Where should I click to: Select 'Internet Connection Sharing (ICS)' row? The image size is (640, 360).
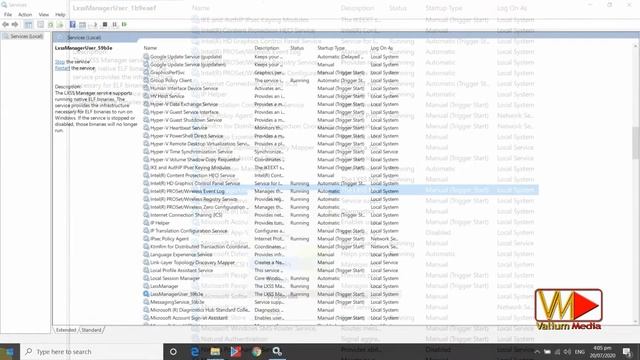(x=271, y=215)
